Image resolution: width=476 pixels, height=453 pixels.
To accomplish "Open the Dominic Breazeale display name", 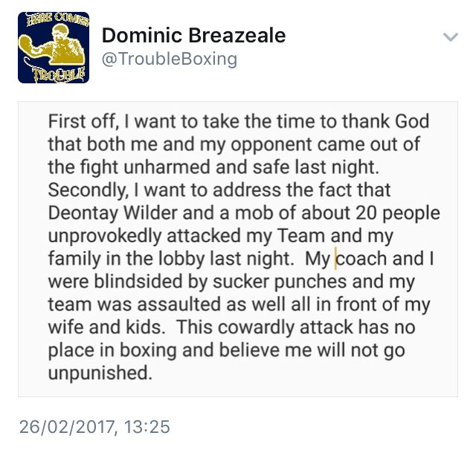I will (193, 35).
